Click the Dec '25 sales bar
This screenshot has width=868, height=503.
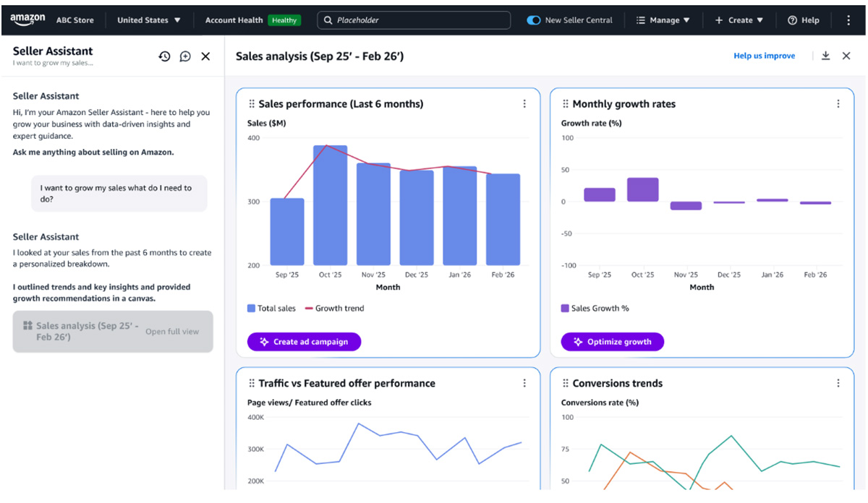pos(417,218)
